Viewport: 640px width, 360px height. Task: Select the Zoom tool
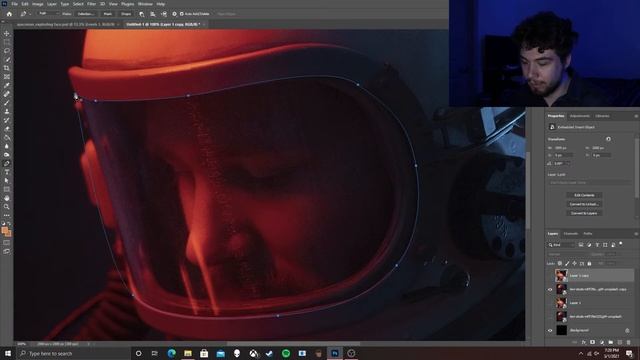coord(7,207)
